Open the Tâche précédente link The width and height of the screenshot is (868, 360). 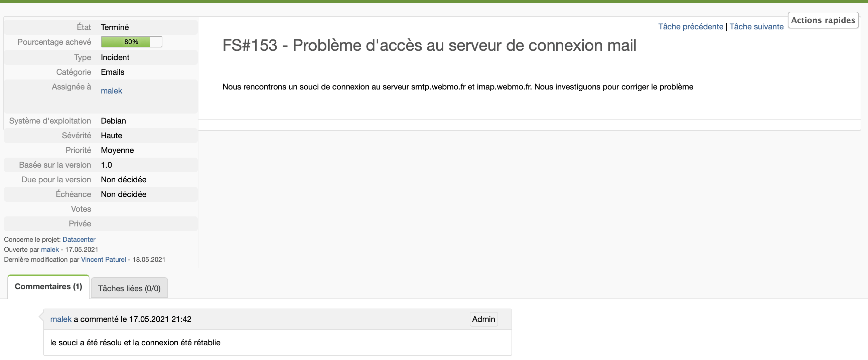click(690, 27)
